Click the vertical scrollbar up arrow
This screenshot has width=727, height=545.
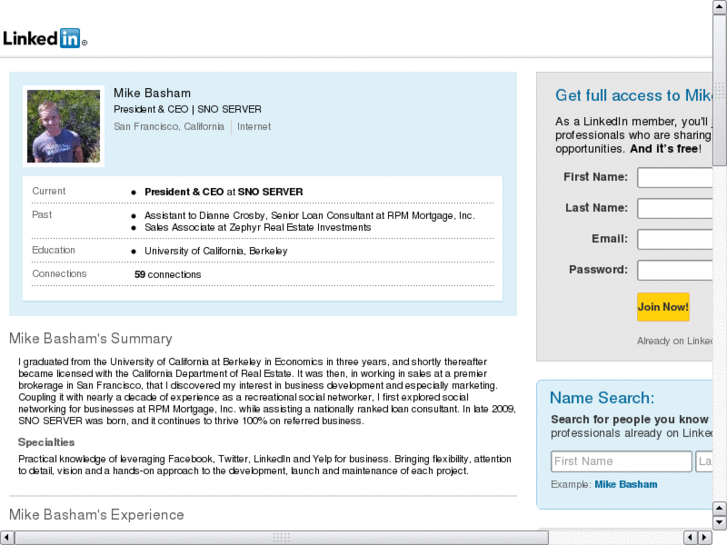[719, 7]
